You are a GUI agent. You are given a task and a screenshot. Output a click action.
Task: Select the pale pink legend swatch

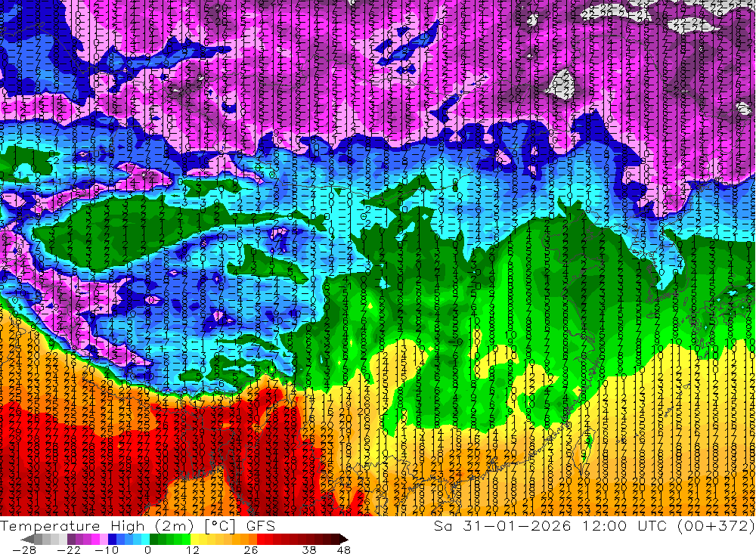point(104,539)
